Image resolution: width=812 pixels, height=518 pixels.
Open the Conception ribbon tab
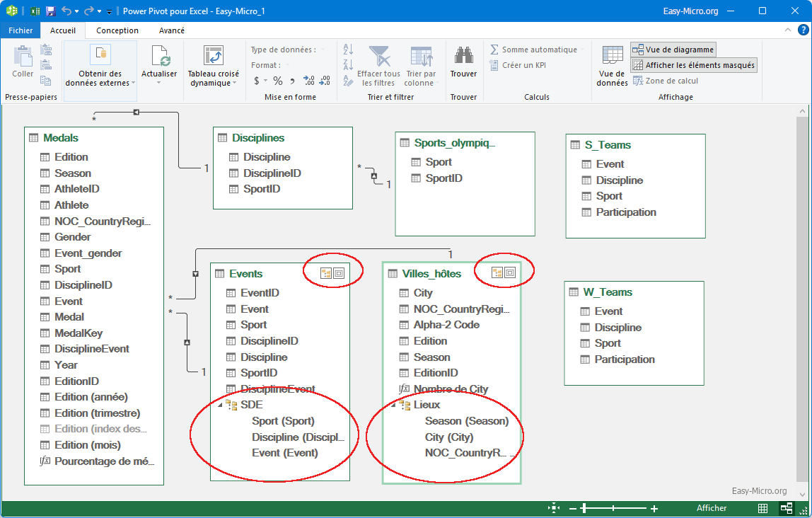(117, 30)
